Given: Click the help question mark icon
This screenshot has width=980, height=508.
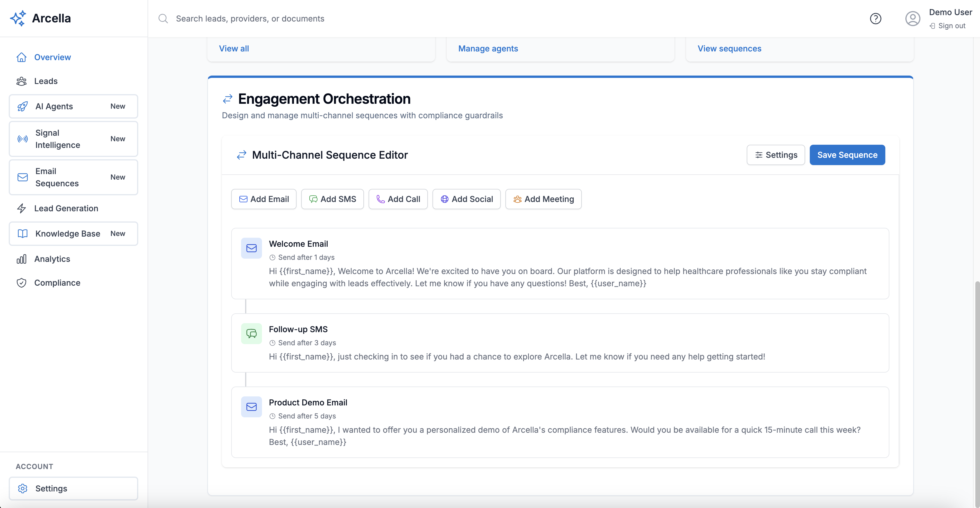Looking at the screenshot, I should point(875,19).
